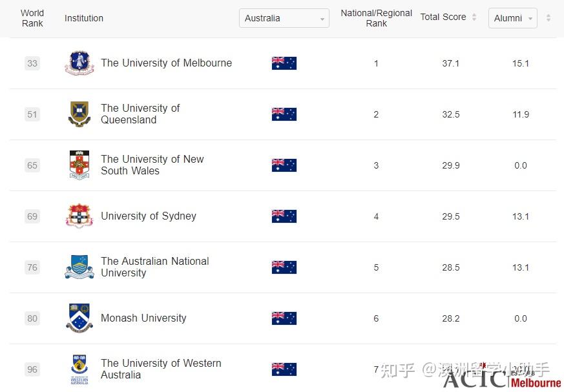Open The Australian National University link
Viewport: 564px width, 392px height.
(154, 267)
